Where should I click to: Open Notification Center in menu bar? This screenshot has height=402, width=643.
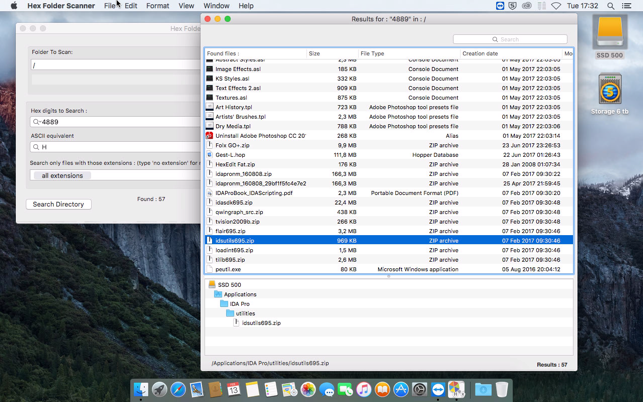[x=627, y=6]
